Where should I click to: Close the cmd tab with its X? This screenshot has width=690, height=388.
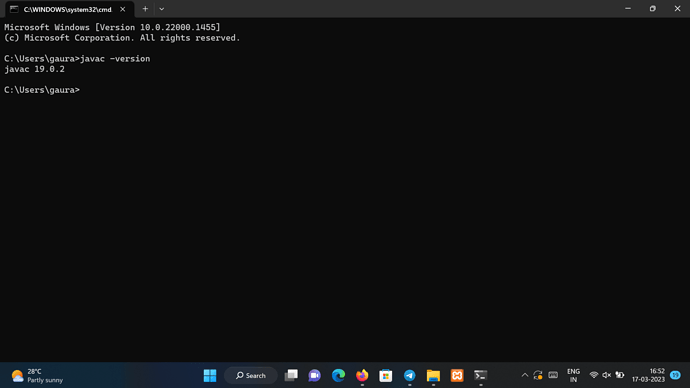[123, 9]
